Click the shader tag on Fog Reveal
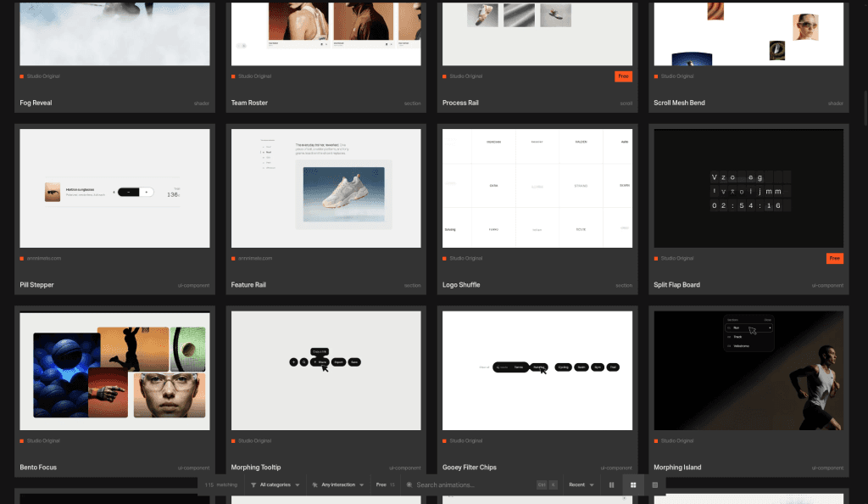This screenshot has height=504, width=868. 202,104
